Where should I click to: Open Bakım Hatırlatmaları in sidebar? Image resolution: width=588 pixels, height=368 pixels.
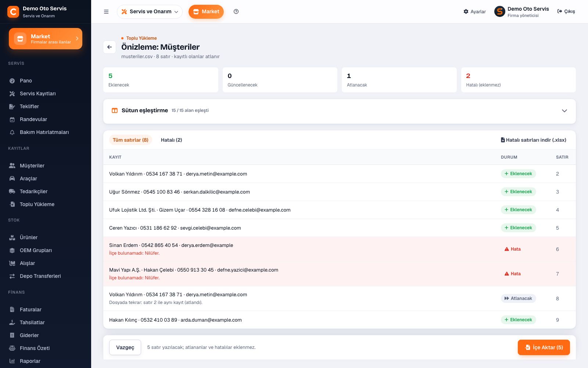46,132
